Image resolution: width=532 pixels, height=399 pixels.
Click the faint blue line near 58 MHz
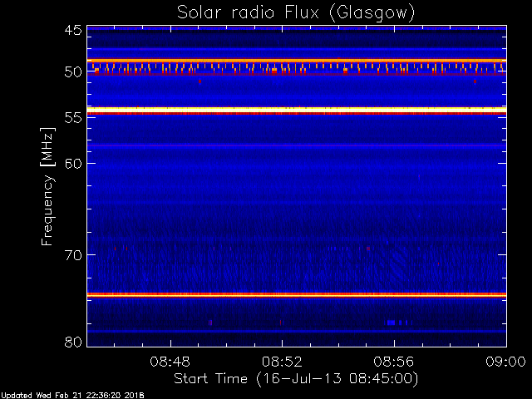pyautogui.click(x=296, y=145)
